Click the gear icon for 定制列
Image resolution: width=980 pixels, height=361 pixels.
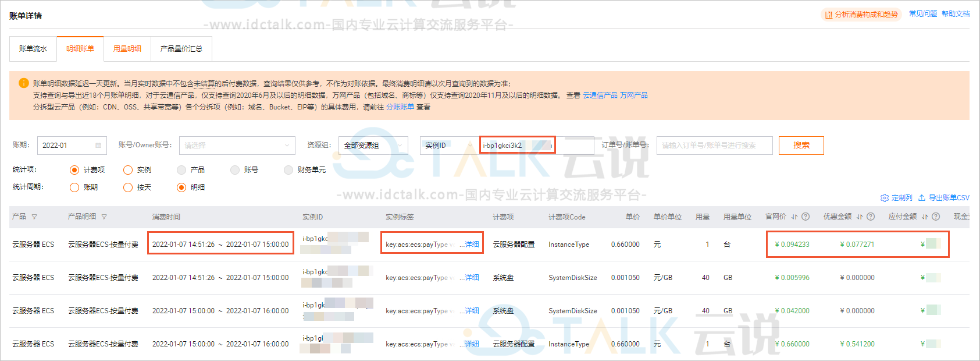pos(885,198)
